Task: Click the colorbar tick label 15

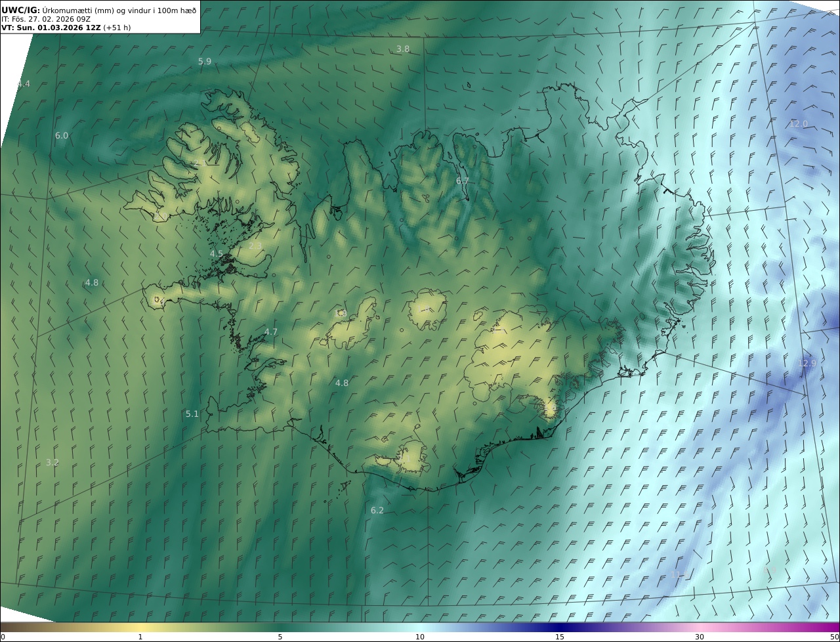Action: point(560,637)
